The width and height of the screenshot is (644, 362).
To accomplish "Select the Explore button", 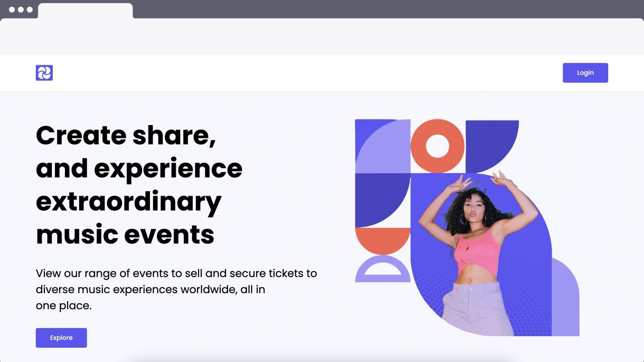I will click(61, 338).
